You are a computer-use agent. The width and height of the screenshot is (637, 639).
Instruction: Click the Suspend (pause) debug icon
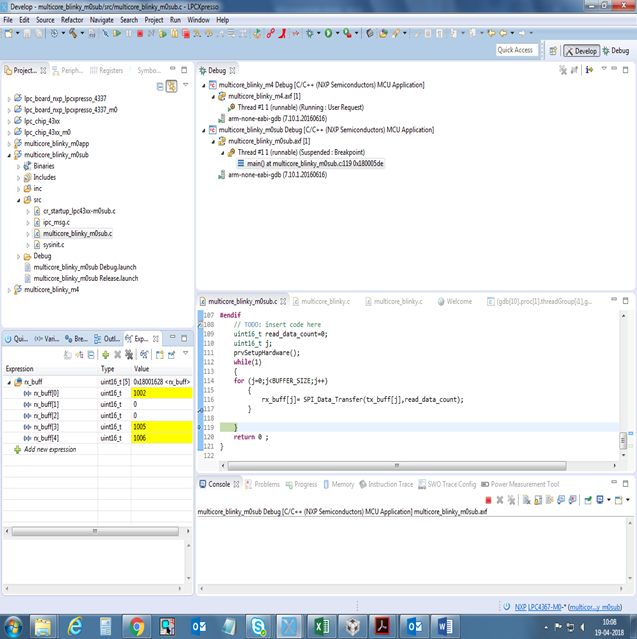coord(129,33)
